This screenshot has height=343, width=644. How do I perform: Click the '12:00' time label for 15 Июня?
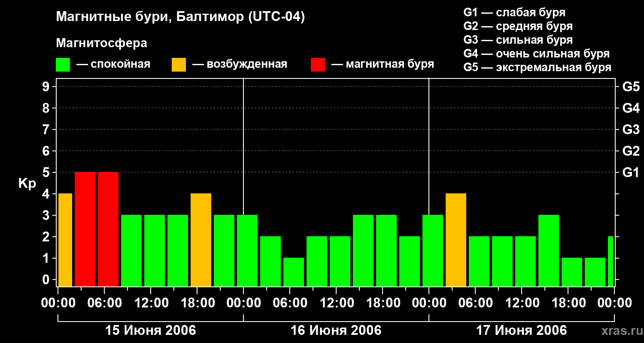click(x=151, y=303)
